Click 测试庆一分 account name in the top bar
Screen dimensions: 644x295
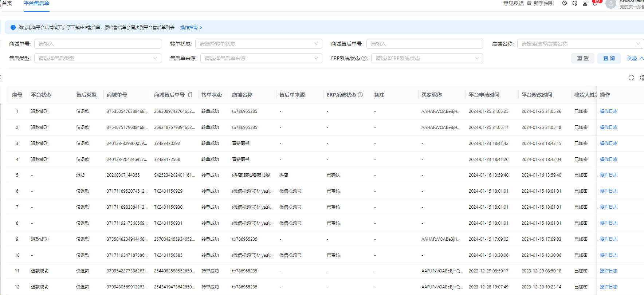click(632, 7)
